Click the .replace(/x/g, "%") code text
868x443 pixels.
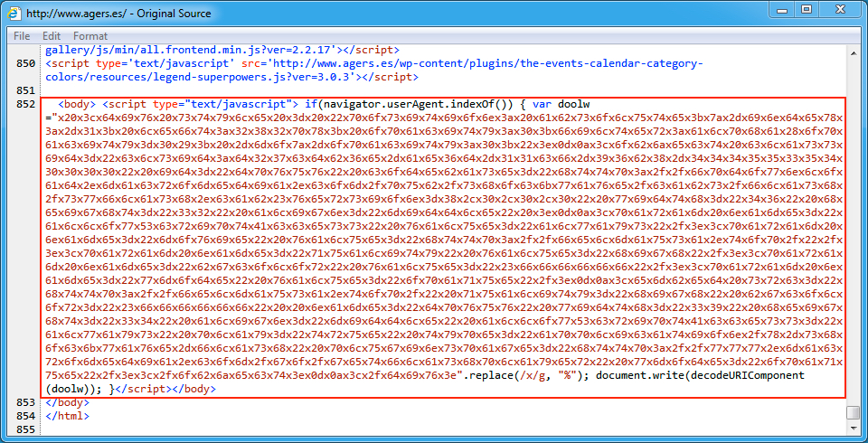tap(526, 375)
